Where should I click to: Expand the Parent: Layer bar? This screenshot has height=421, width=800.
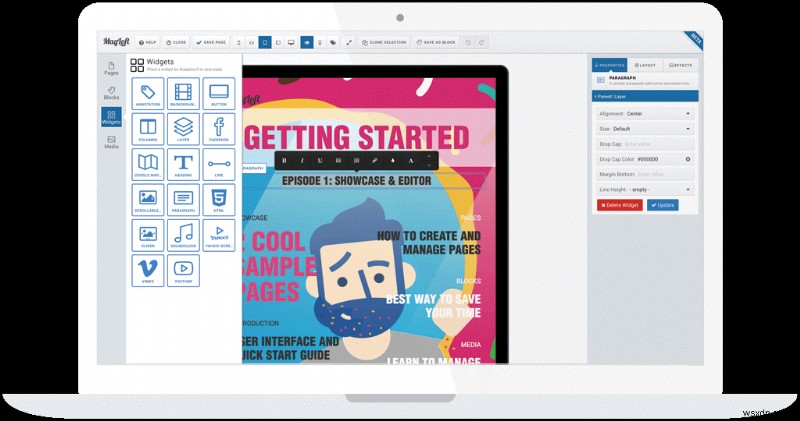[645, 96]
